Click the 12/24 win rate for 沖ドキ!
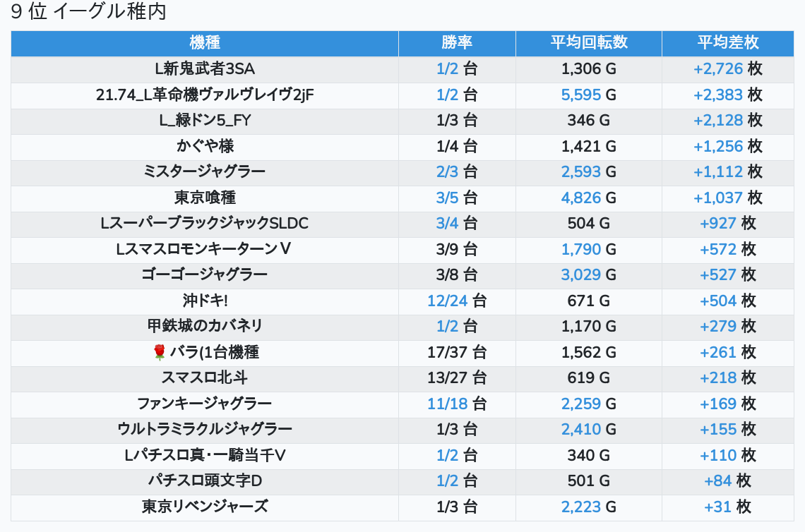Viewport: 805px width, 532px height. point(447,301)
